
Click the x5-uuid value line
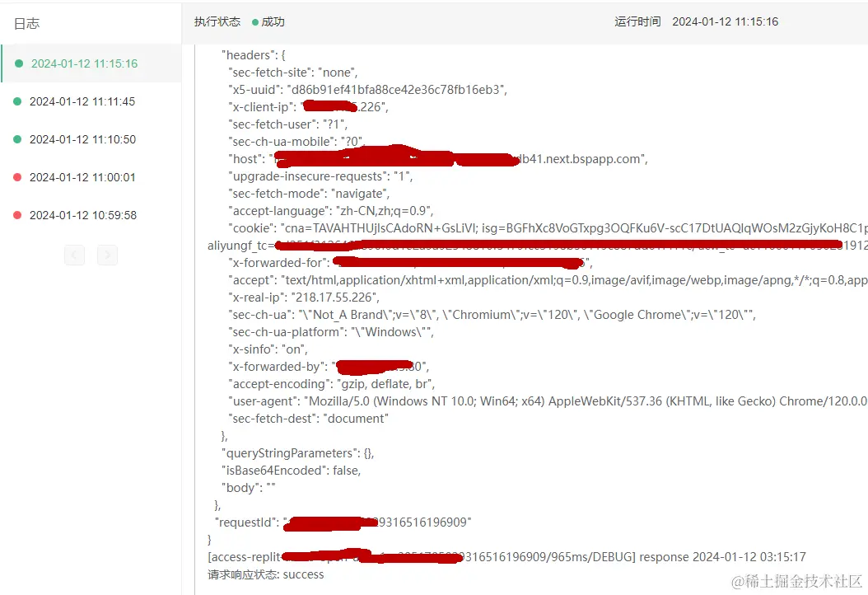pyautogui.click(x=368, y=89)
